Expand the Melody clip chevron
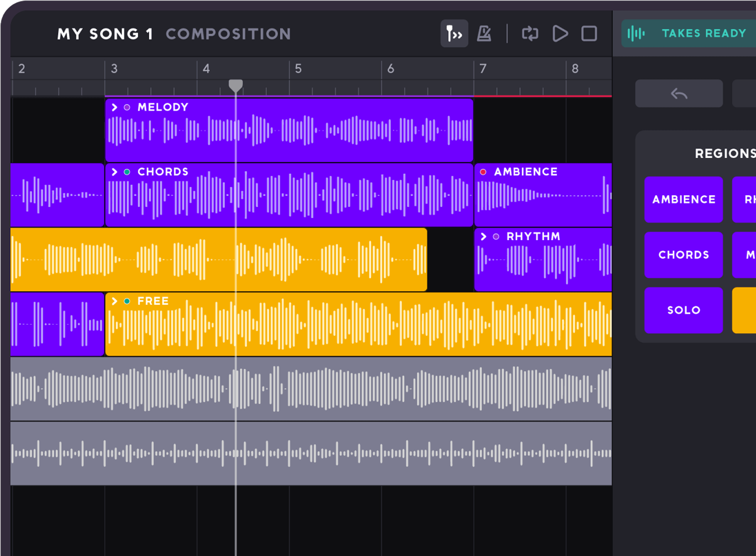The width and height of the screenshot is (756, 556). (x=114, y=107)
